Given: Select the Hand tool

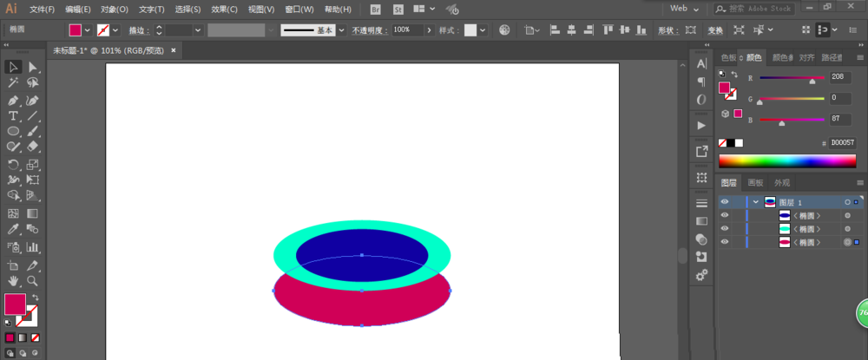Looking at the screenshot, I should 13,280.
